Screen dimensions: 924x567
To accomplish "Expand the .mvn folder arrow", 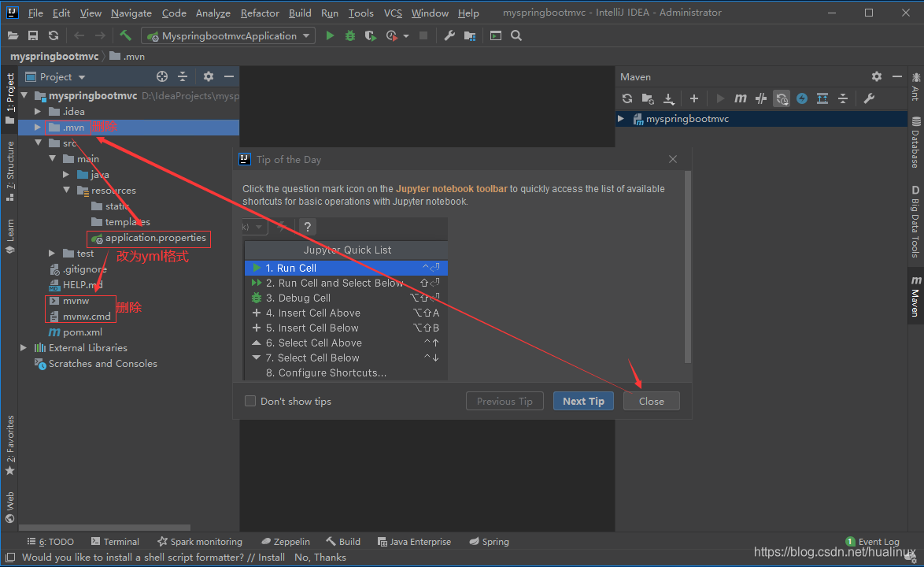I will point(38,128).
